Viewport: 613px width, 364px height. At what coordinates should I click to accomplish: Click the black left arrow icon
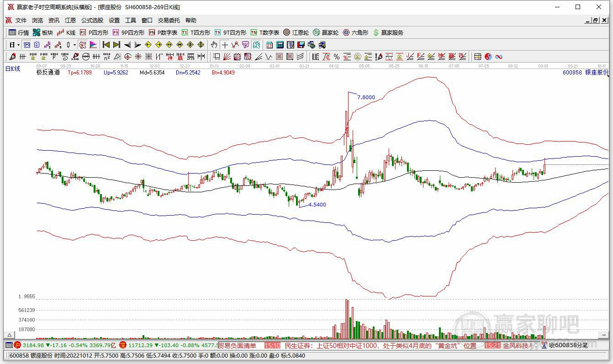pos(127,45)
